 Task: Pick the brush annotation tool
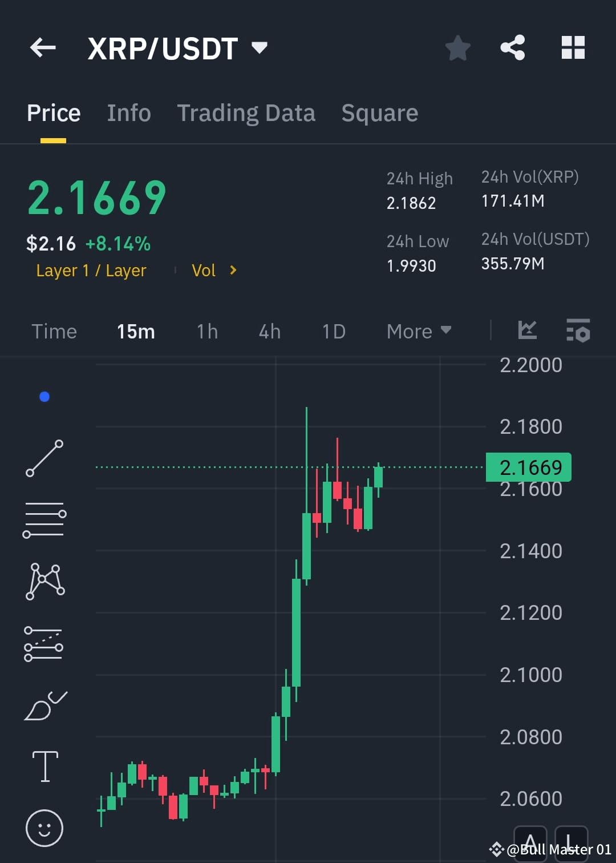(45, 705)
